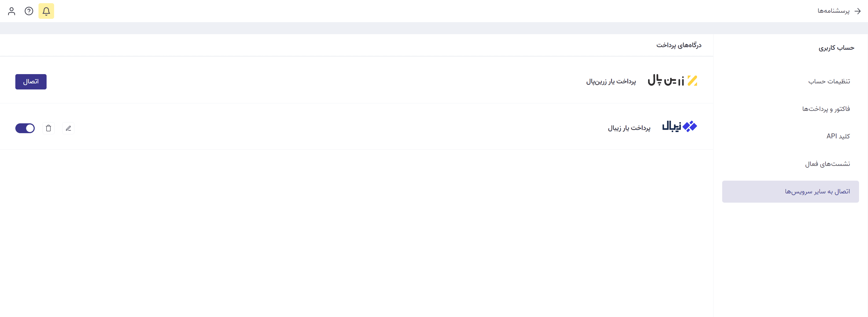The image size is (868, 317).
Task: Delete the Zibal gateway with trash icon
Action: tap(49, 128)
